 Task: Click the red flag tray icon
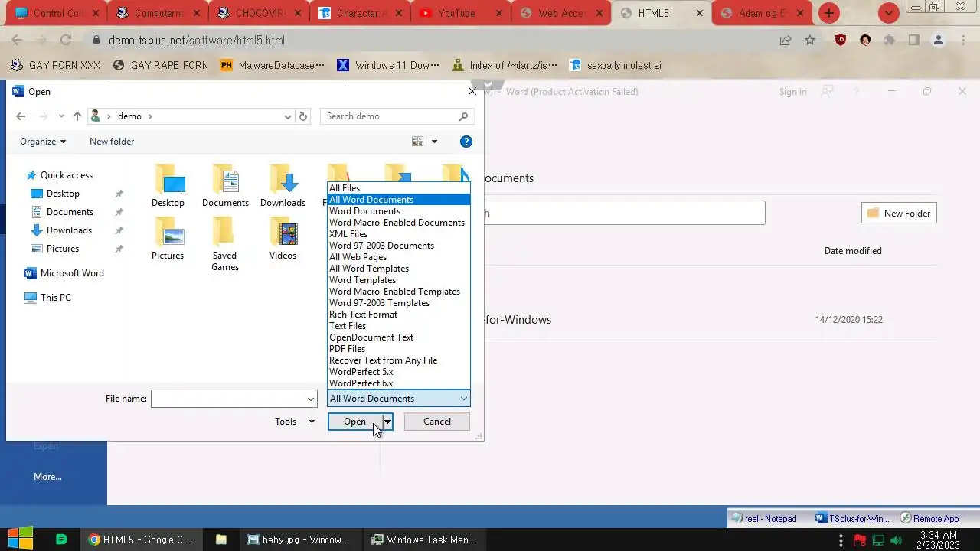(861, 540)
